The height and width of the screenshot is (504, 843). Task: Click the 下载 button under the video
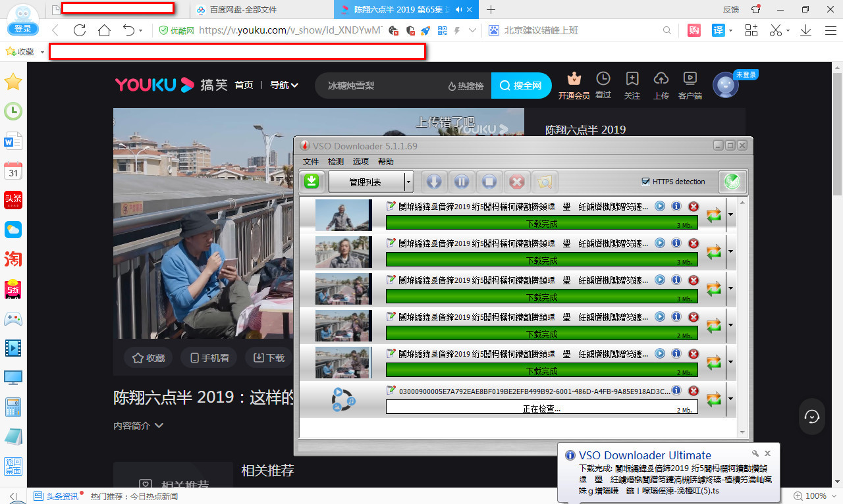[269, 358]
